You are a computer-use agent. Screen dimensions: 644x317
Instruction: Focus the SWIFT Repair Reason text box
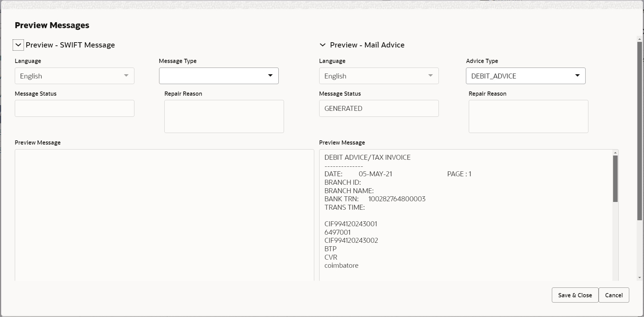pyautogui.click(x=224, y=116)
